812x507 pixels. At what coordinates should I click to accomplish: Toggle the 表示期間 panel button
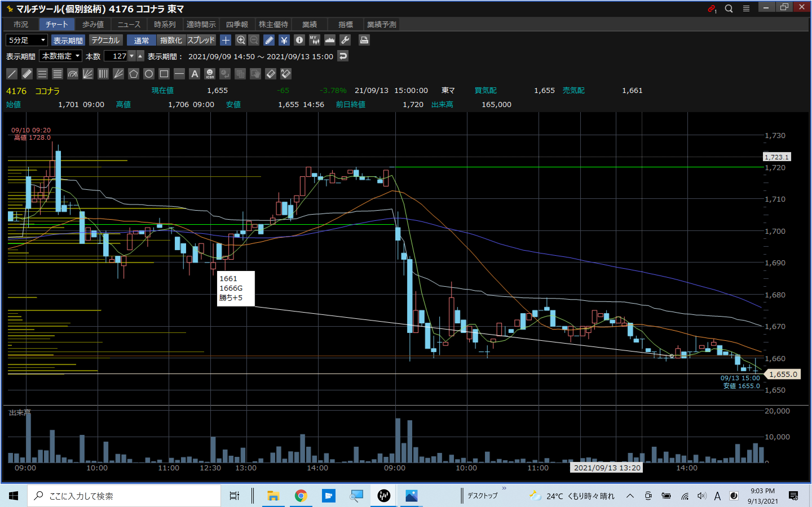(68, 40)
